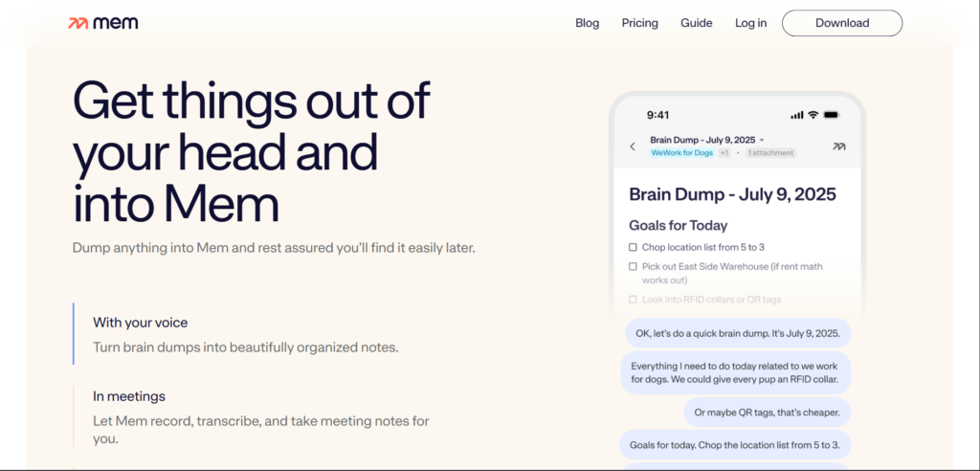Click the WeWork for Dogs tag

682,153
